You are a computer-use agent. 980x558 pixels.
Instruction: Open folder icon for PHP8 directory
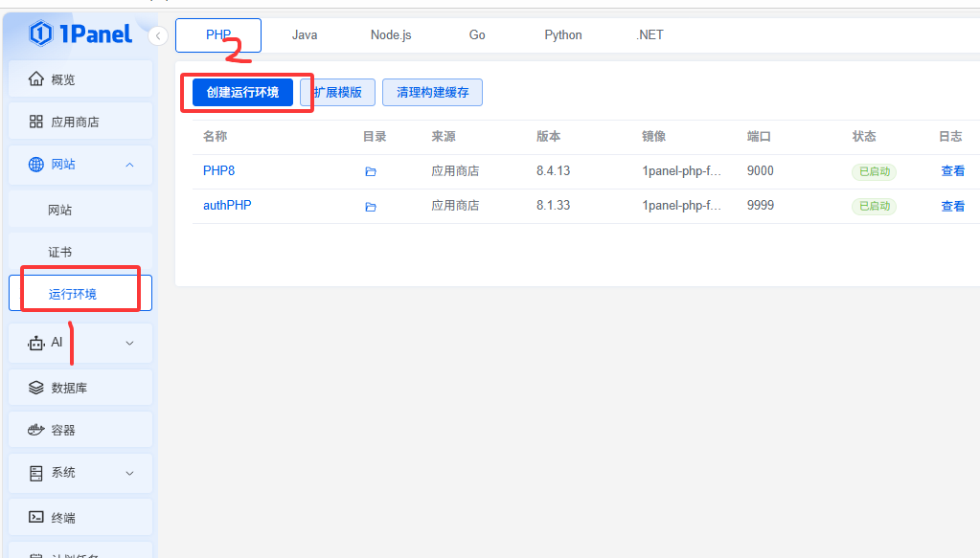[371, 172]
